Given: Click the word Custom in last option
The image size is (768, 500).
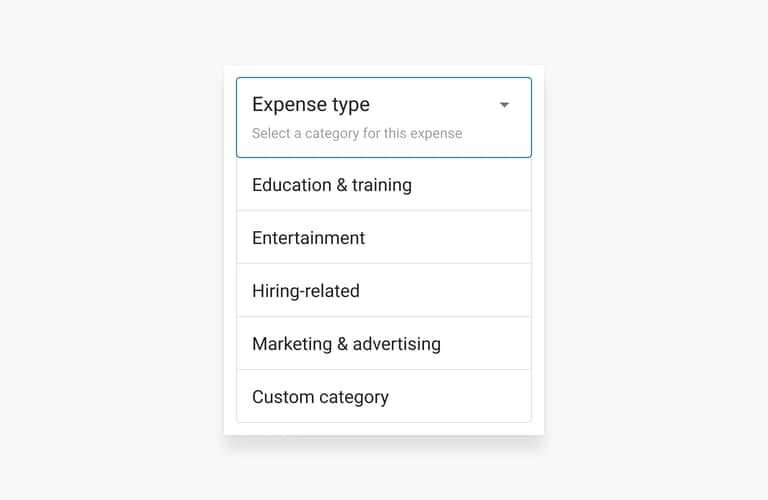Looking at the screenshot, I should 283,397.
